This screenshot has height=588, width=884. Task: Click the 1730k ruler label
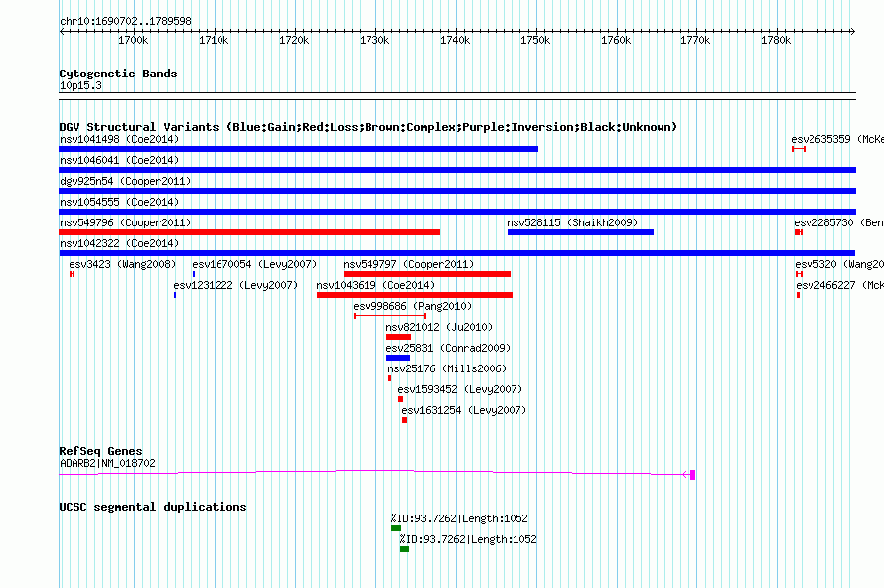374,40
